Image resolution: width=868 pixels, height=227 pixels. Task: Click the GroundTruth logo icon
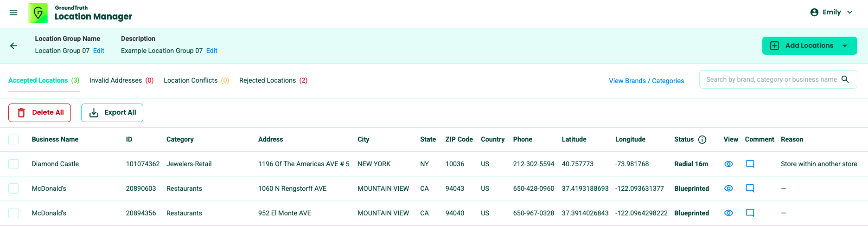38,13
